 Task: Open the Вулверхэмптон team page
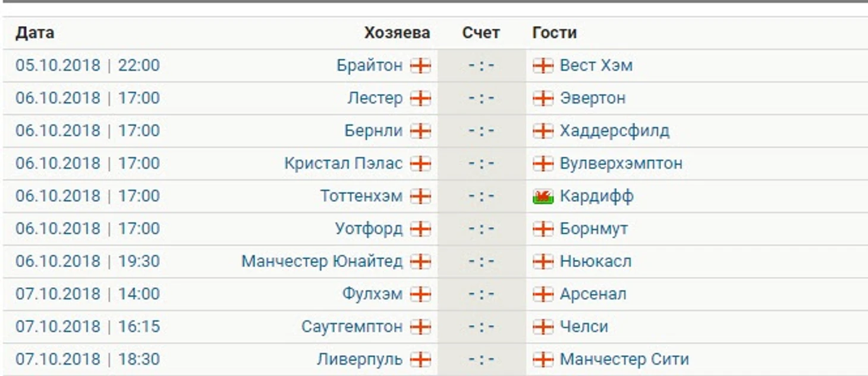[621, 164]
